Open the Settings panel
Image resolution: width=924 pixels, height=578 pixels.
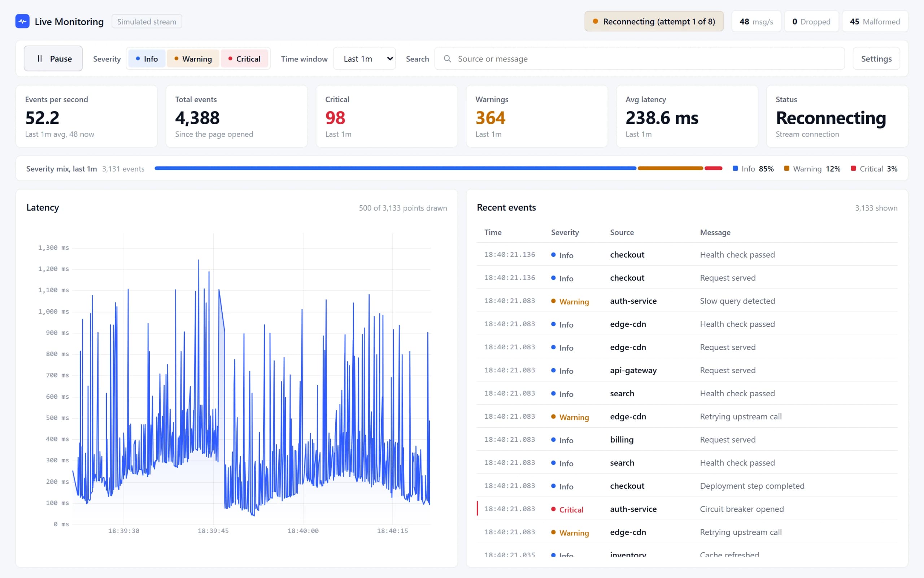coord(876,59)
